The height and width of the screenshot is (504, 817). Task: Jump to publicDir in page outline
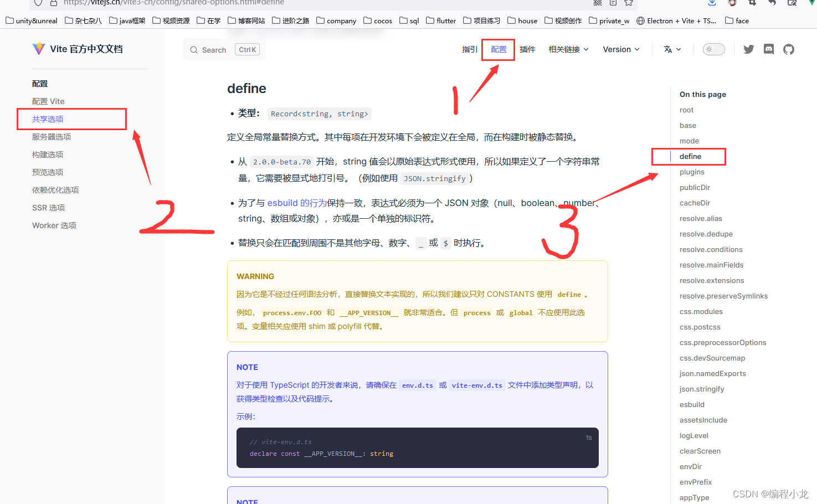coord(695,188)
